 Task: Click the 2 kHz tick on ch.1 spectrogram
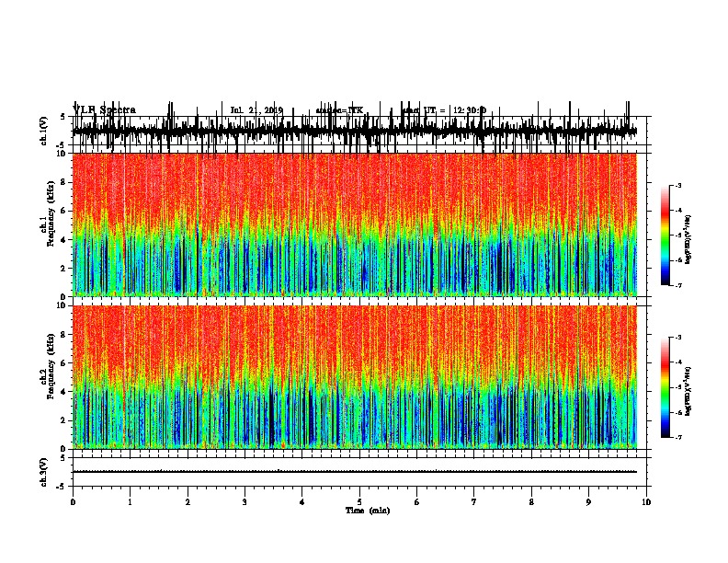[x=63, y=269]
